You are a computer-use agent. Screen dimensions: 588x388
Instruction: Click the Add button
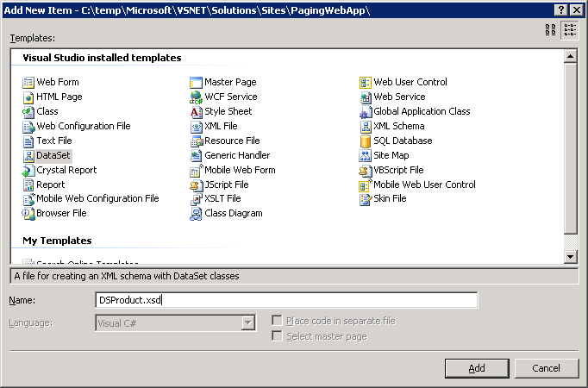[x=477, y=368]
